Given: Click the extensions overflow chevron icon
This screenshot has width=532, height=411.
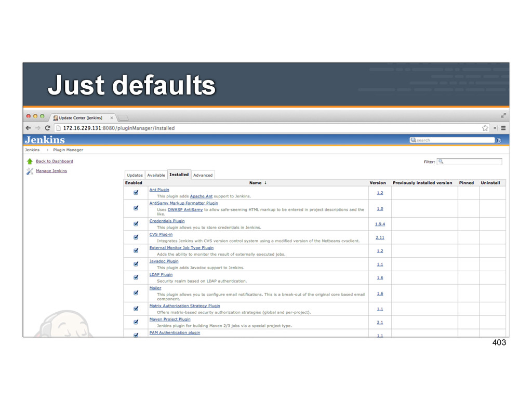Looking at the screenshot, I should [x=495, y=128].
